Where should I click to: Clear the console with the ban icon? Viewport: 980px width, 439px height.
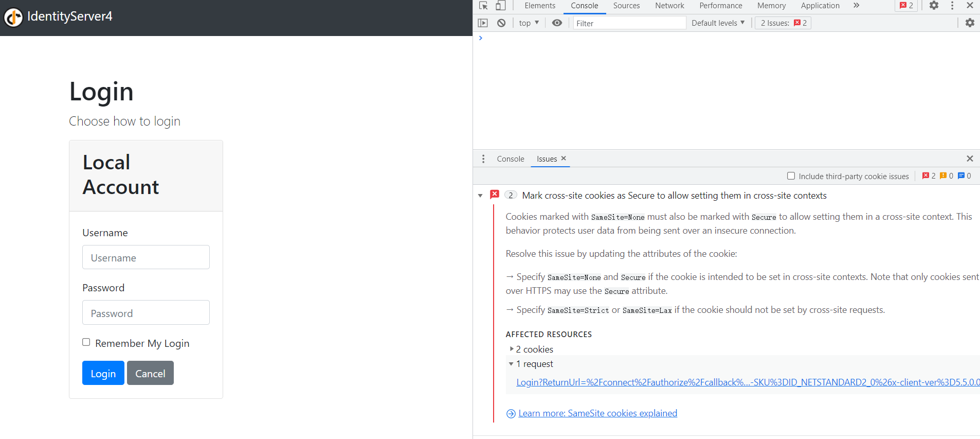[x=501, y=23]
